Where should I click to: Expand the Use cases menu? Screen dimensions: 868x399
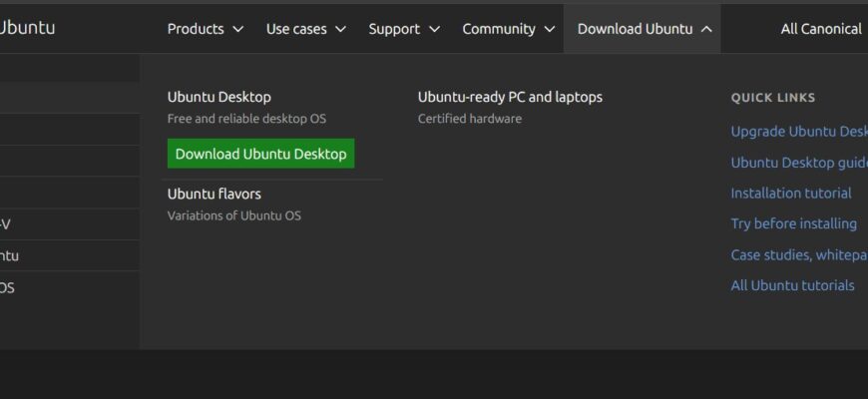[306, 29]
